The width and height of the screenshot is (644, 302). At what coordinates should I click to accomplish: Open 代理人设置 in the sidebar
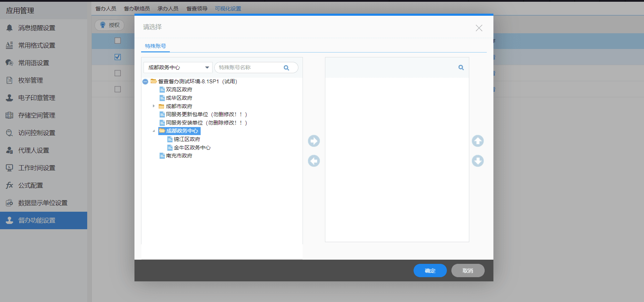43,150
